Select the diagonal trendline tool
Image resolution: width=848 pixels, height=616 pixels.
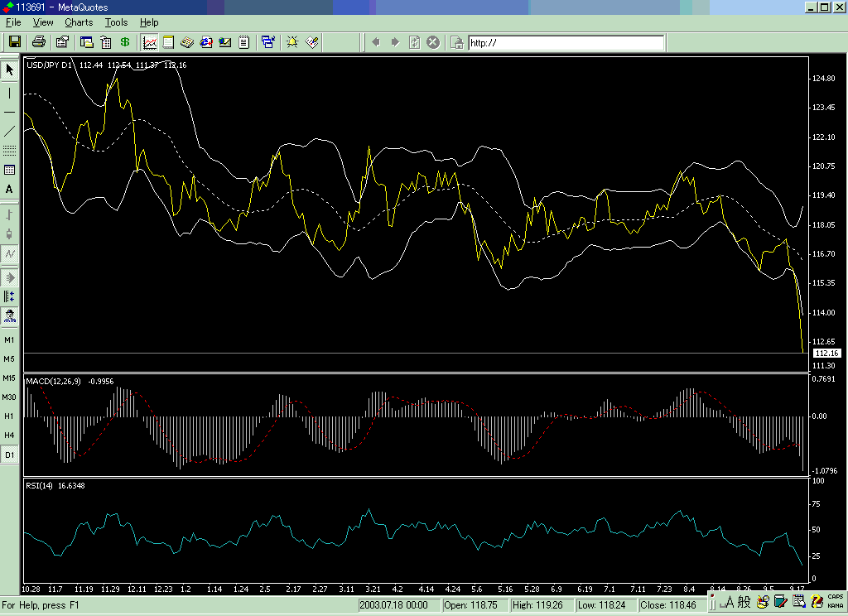point(10,131)
